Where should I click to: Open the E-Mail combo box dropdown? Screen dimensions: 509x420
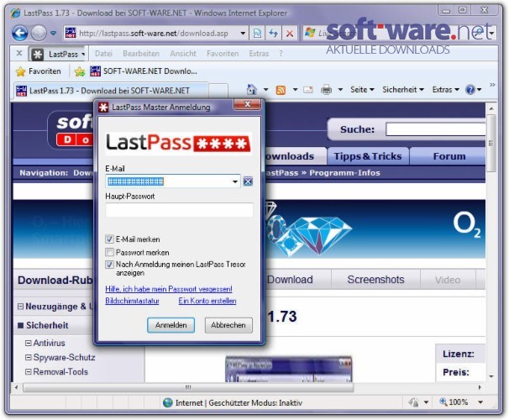click(x=235, y=181)
